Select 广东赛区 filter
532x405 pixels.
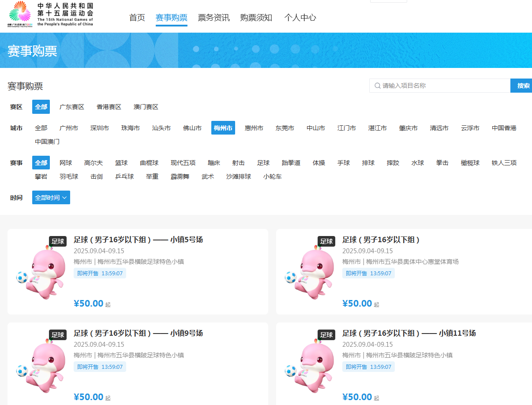point(72,107)
